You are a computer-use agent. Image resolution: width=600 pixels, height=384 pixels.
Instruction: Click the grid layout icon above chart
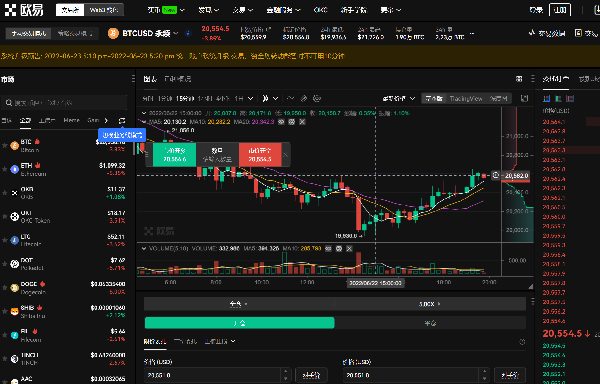point(519,79)
